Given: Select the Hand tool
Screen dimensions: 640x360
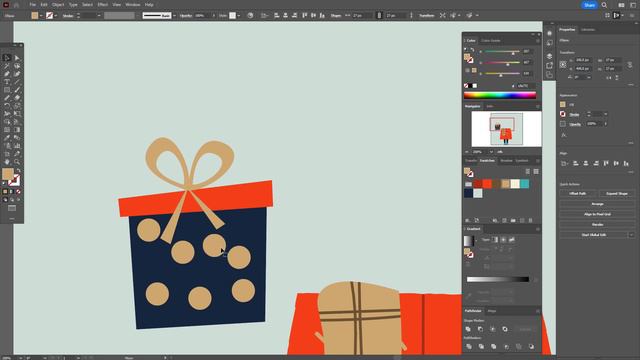Looking at the screenshot, I should click(7, 162).
